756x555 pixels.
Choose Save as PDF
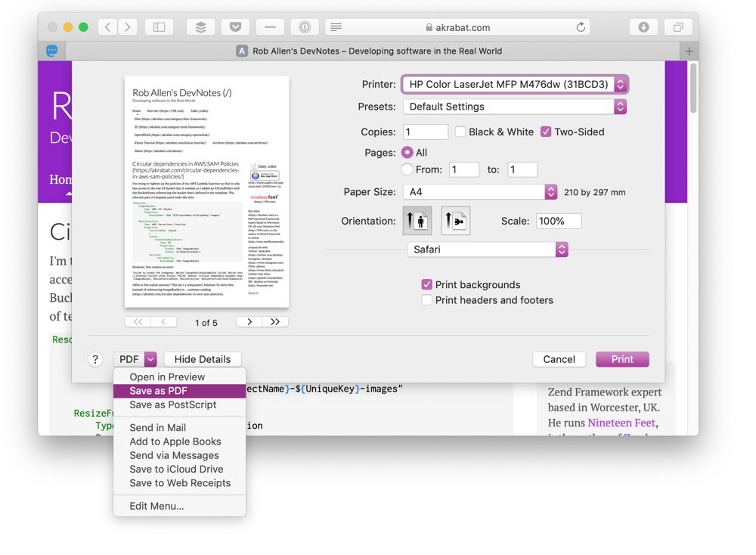(179, 391)
